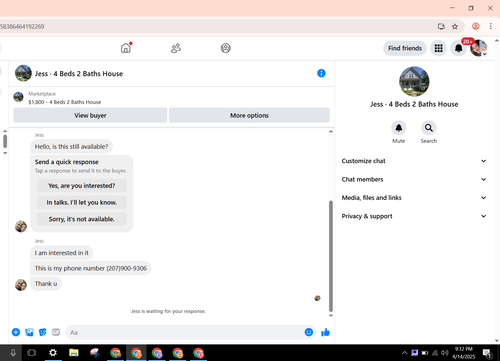Open Task View on the taskbar
Image resolution: width=500 pixels, height=361 pixels.
pos(32,353)
